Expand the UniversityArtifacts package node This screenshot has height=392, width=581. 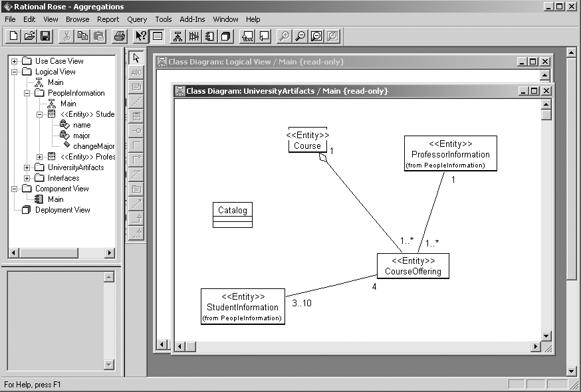27,168
